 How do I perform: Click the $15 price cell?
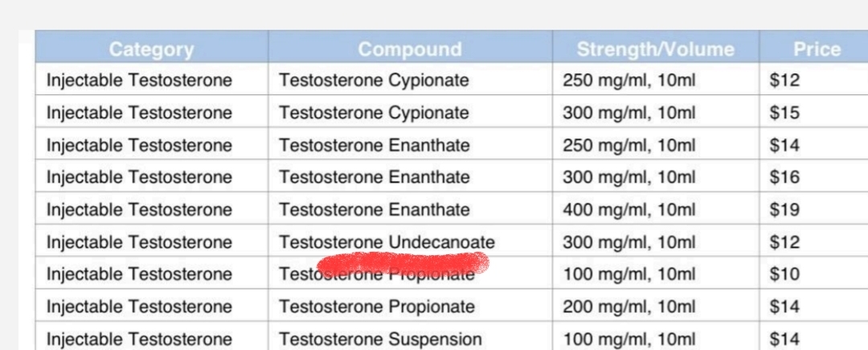(784, 113)
